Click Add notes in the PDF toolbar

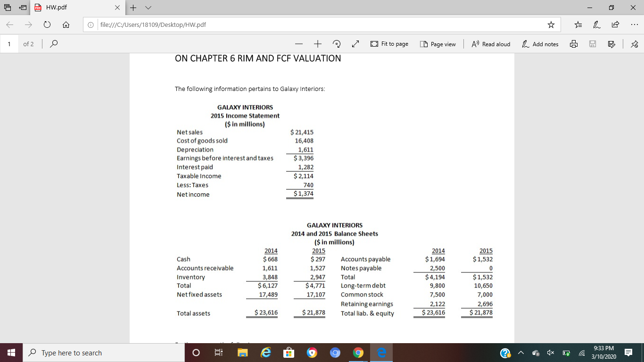coord(540,44)
